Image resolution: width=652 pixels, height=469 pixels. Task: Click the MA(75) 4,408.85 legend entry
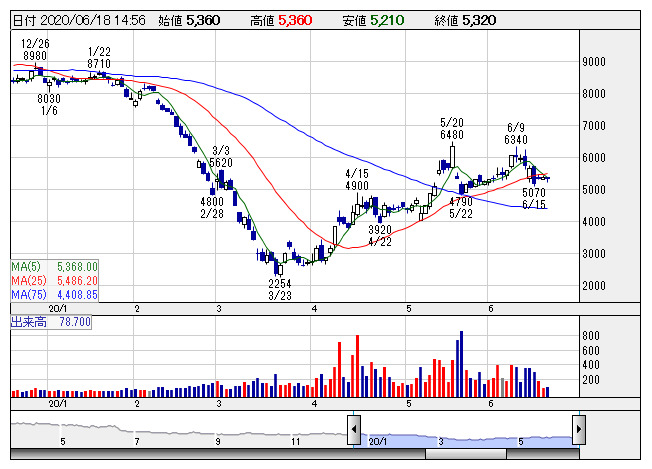(54, 295)
